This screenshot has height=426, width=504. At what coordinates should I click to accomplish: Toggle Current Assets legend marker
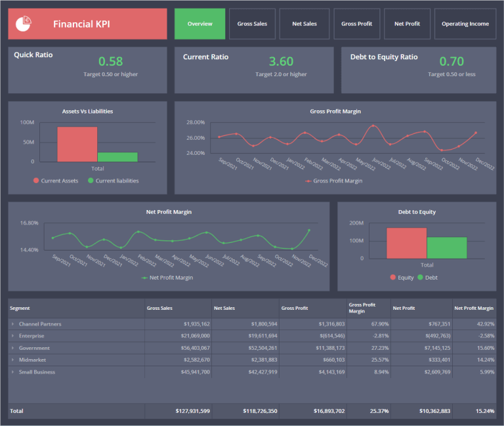click(35, 181)
